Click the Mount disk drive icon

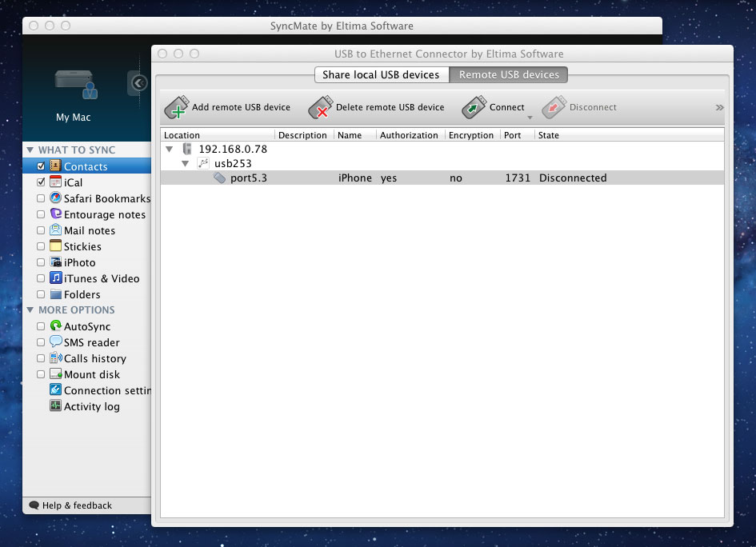(x=55, y=374)
